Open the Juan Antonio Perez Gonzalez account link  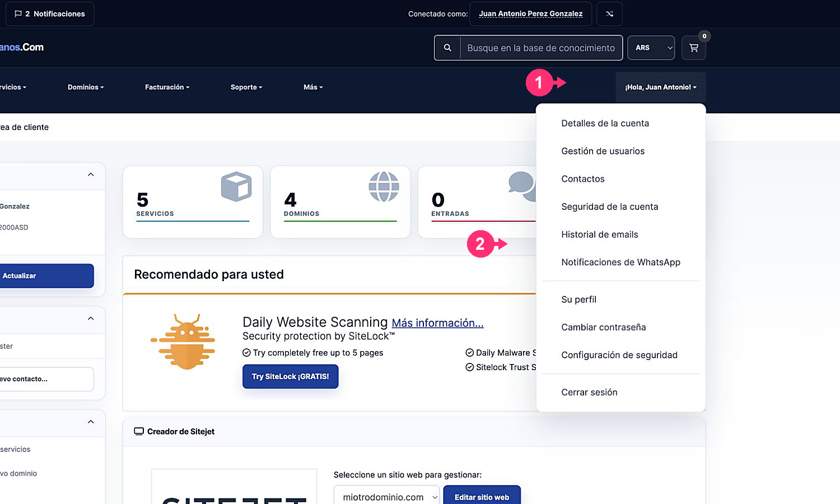pos(530,14)
